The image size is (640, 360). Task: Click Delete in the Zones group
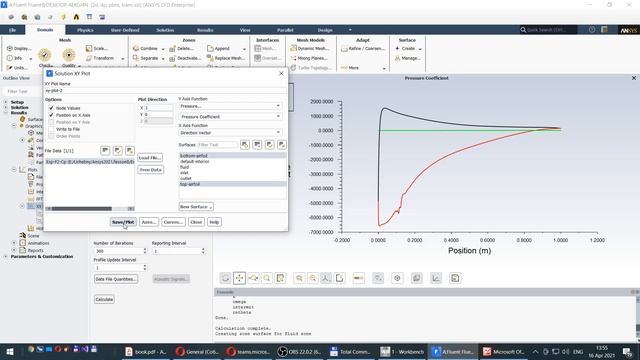pos(182,48)
